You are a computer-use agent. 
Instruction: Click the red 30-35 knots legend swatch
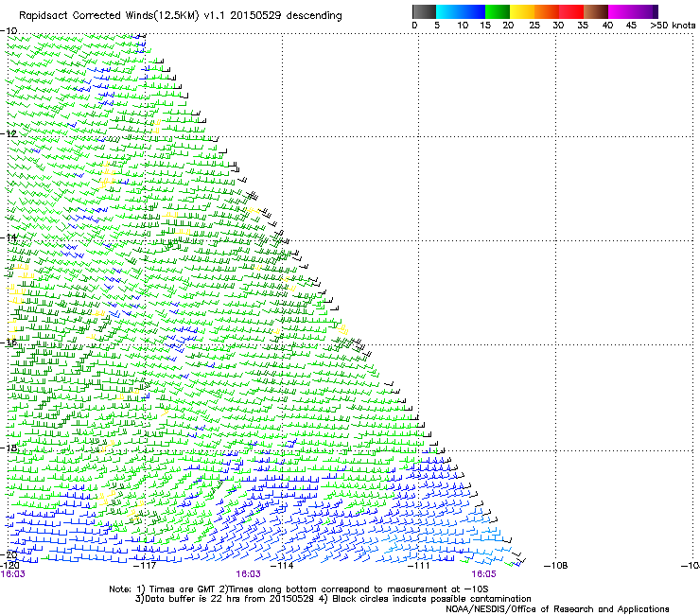click(571, 11)
